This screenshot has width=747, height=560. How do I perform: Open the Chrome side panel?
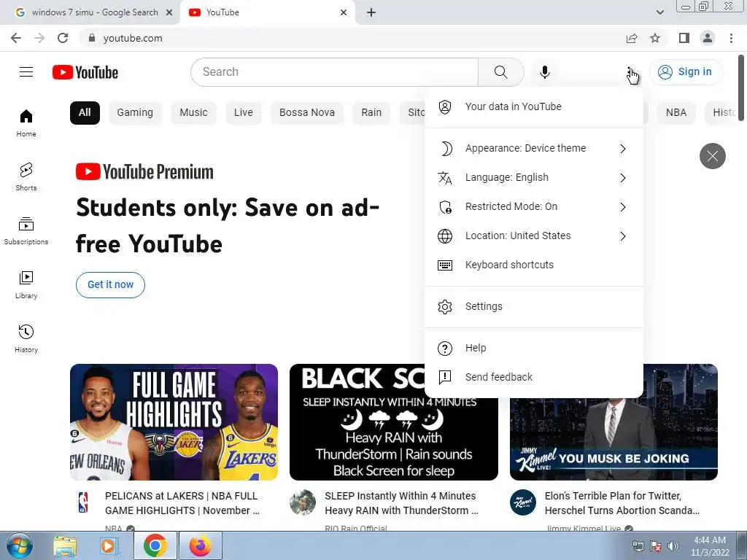[x=684, y=38]
